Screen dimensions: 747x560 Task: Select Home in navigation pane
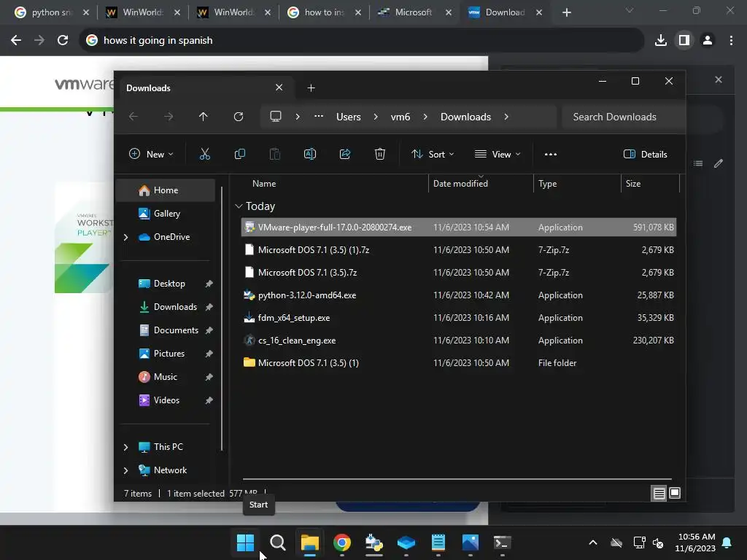166,190
